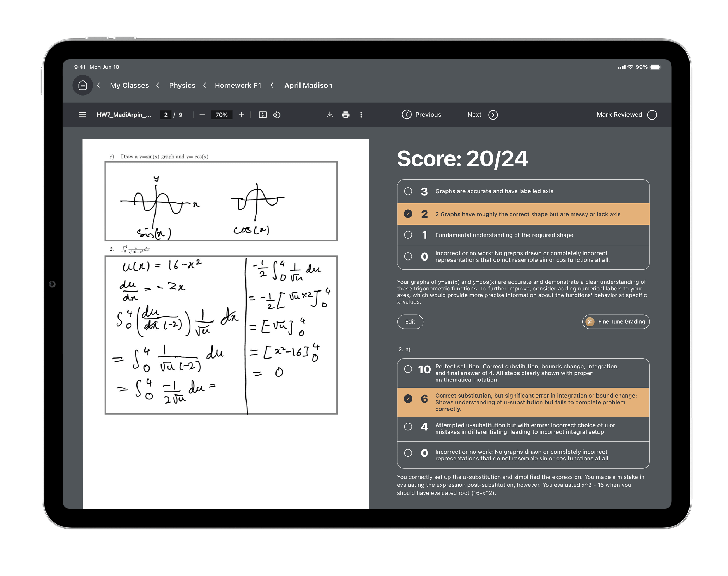The width and height of the screenshot is (728, 576).
Task: Click the fit-to-page icon
Action: coord(262,115)
